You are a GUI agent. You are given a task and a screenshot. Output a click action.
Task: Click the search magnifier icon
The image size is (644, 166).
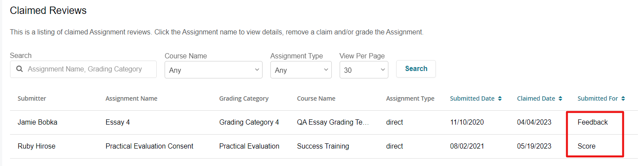(20, 69)
